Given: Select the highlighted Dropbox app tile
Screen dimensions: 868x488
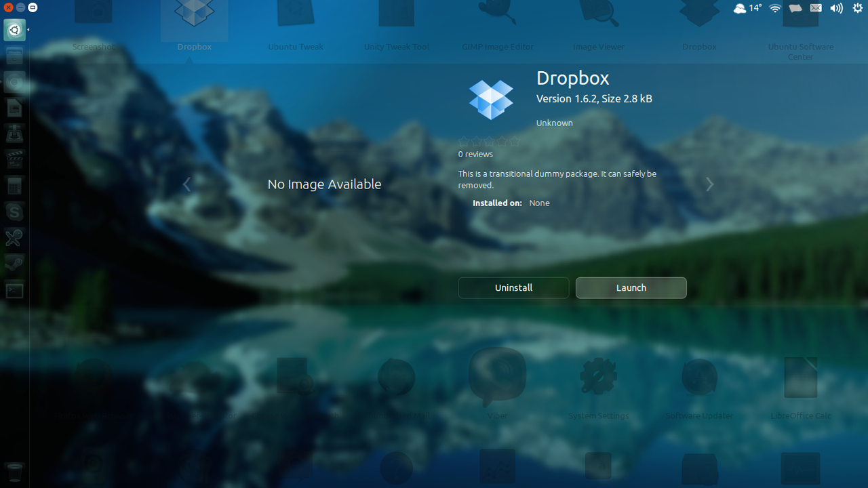Looking at the screenshot, I should [x=195, y=26].
